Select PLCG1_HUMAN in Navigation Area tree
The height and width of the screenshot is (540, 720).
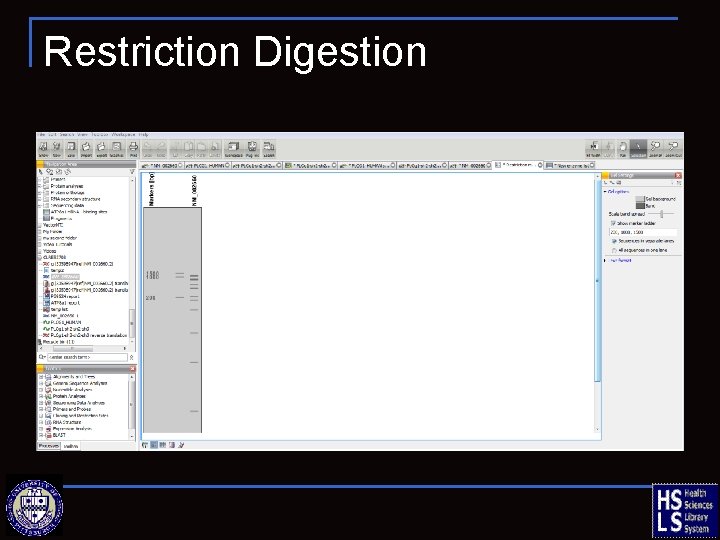pos(66,322)
